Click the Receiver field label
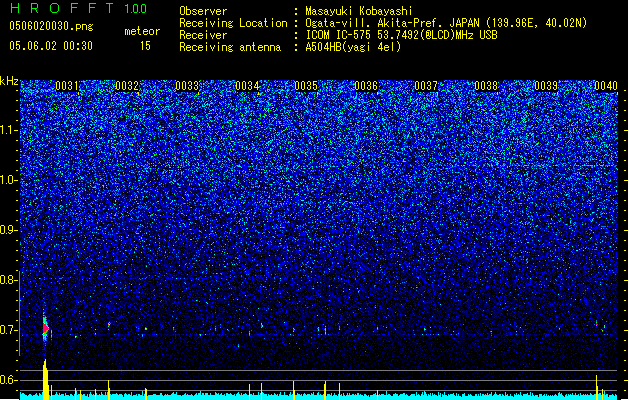Image resolution: width=629 pixels, height=400 pixels. point(203,35)
